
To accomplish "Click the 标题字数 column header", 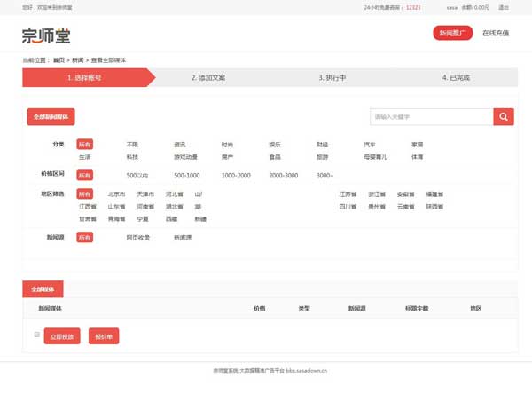I will [417, 308].
